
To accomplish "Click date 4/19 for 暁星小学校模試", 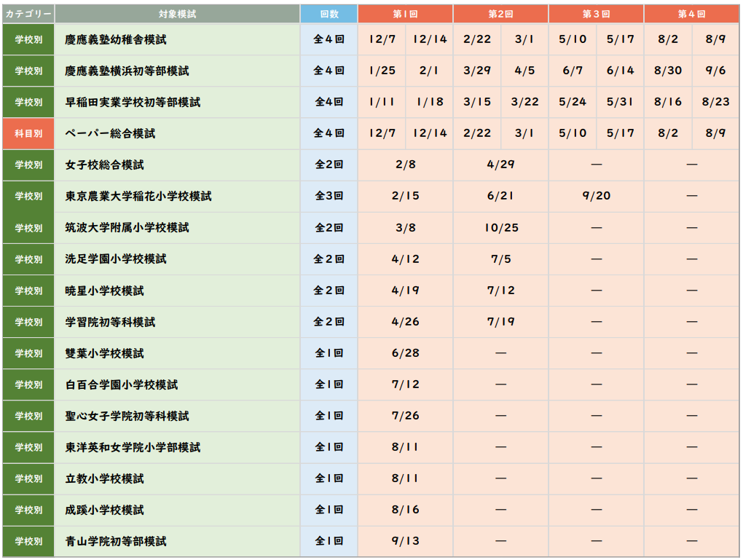I will [406, 291].
